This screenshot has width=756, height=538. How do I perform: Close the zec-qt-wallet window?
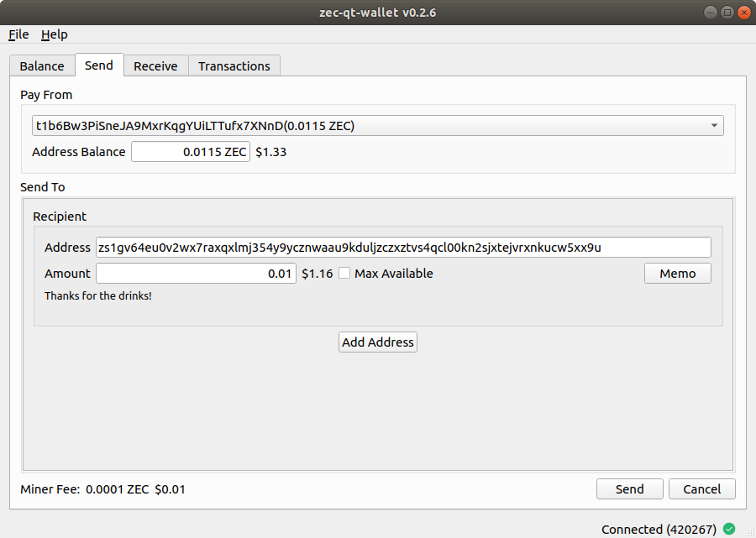coord(743,13)
